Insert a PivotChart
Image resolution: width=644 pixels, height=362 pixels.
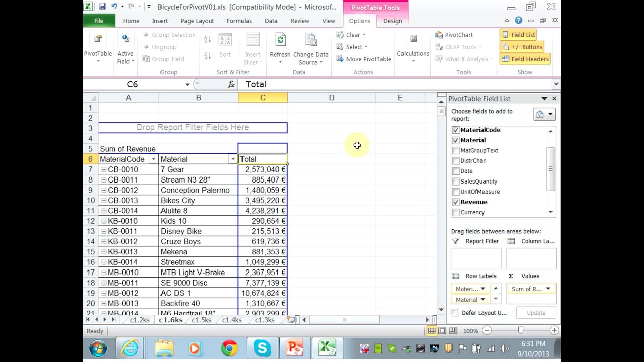point(454,35)
